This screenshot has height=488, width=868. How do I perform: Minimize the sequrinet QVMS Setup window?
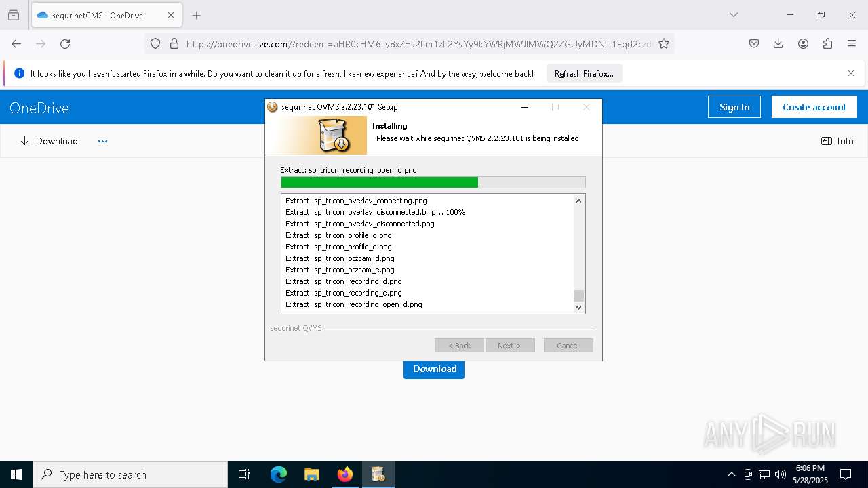click(x=525, y=107)
